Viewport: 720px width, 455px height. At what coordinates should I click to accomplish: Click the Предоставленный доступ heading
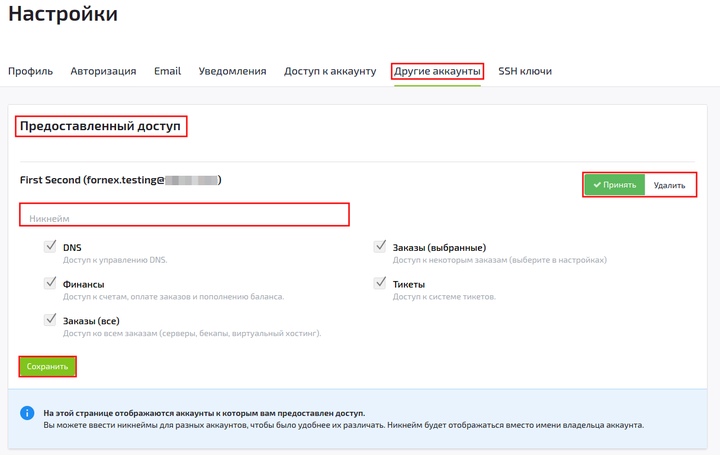[100, 126]
